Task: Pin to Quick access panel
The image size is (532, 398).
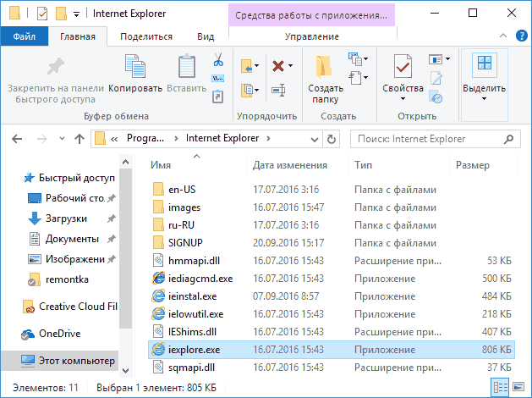Action: coord(56,78)
